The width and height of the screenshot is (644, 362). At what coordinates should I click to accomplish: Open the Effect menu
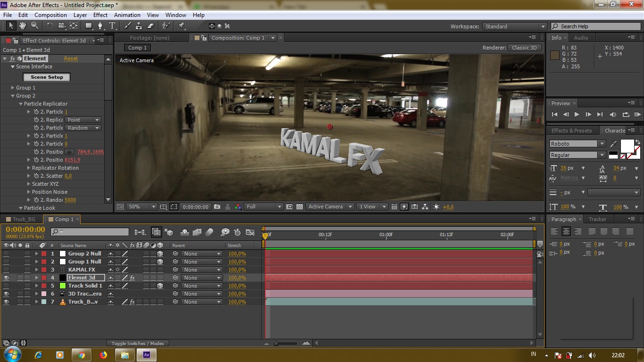(x=100, y=15)
